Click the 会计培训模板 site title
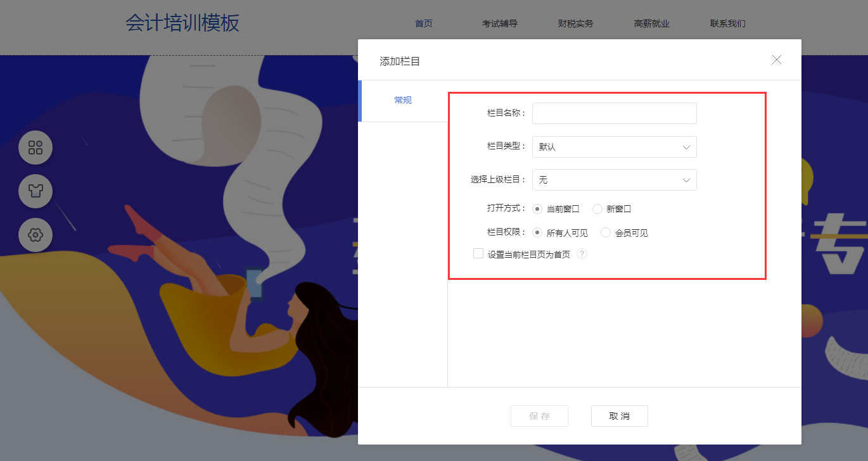Screen dimensions: 868x461 tap(182, 23)
